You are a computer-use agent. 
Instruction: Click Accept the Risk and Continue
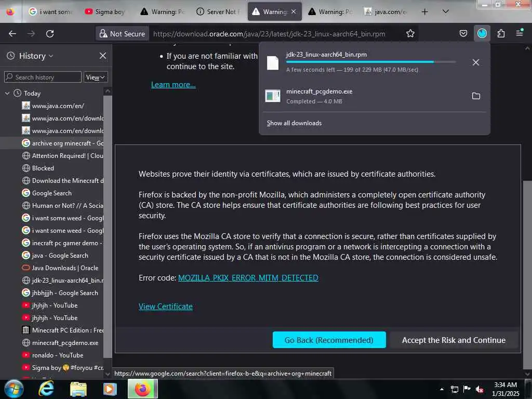coord(454,340)
